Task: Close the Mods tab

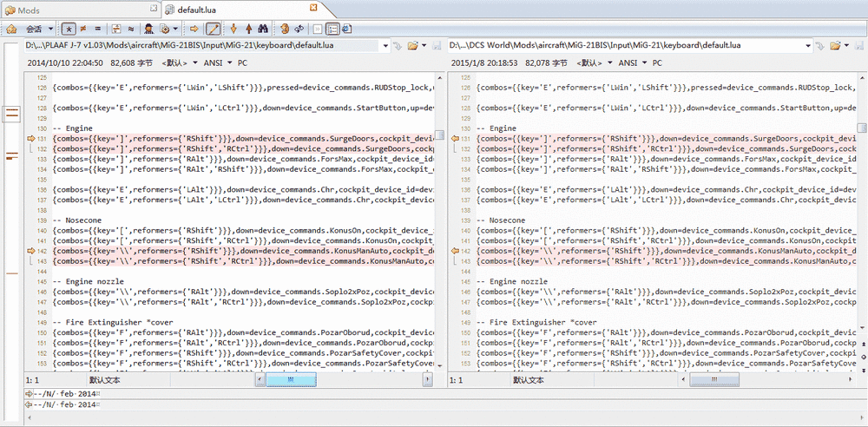Action: pyautogui.click(x=154, y=9)
